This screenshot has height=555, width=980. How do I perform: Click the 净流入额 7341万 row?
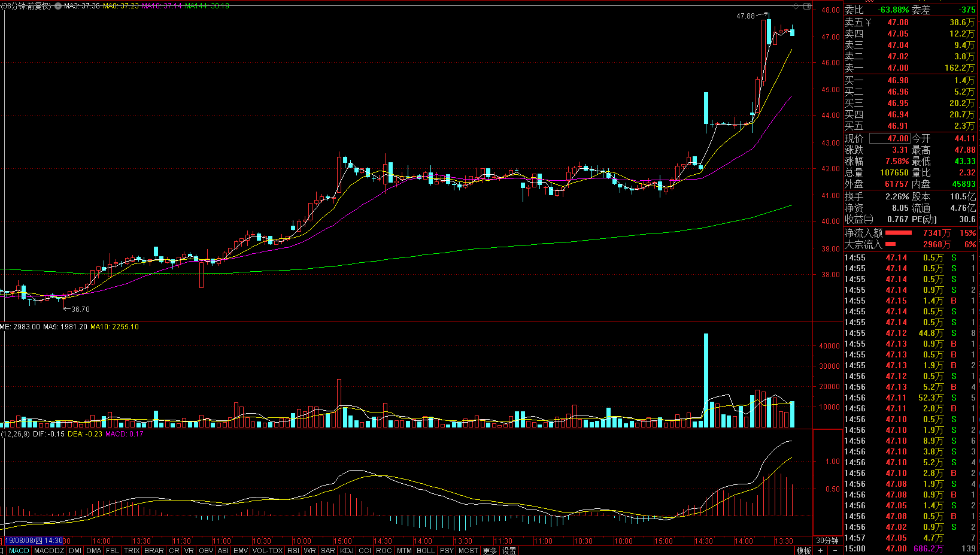[x=910, y=233]
